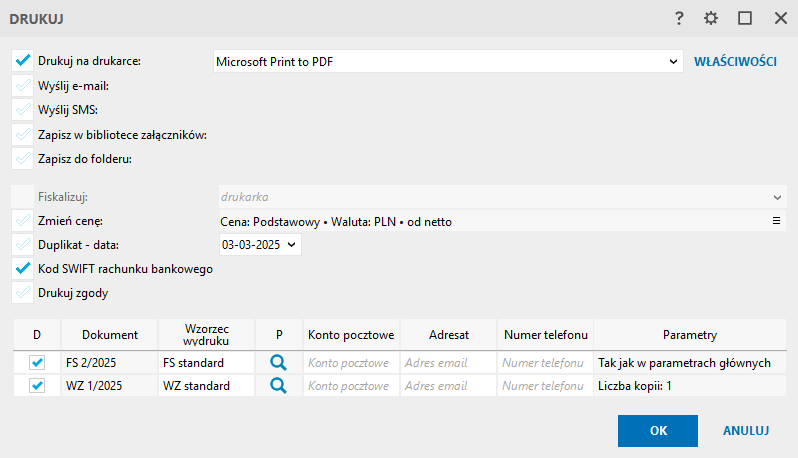Viewport: 798px width, 458px height.
Task: Maximize the Drukuj dialog window
Action: coord(745,18)
